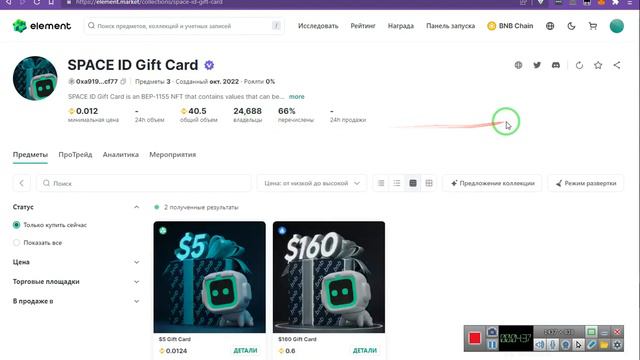The width and height of the screenshot is (640, 360).
Task: Click ДЕТАЛИ on the $5 Gift Card
Action: [245, 351]
